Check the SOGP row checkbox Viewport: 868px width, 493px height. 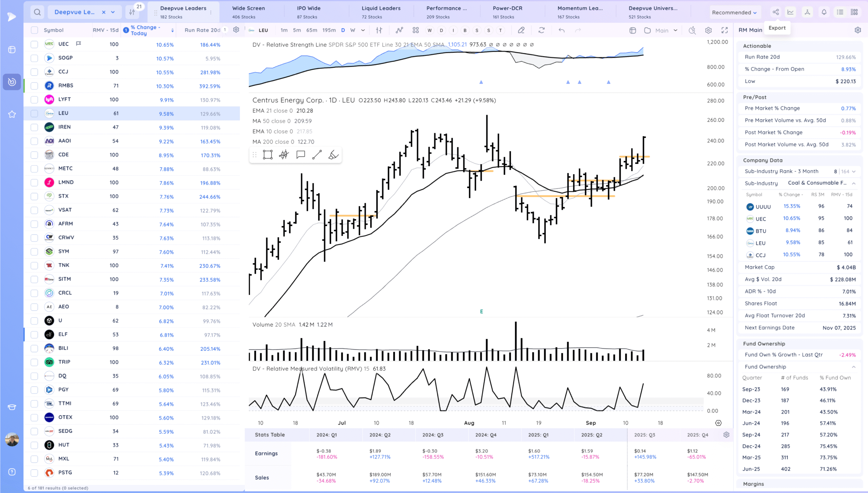(x=34, y=58)
